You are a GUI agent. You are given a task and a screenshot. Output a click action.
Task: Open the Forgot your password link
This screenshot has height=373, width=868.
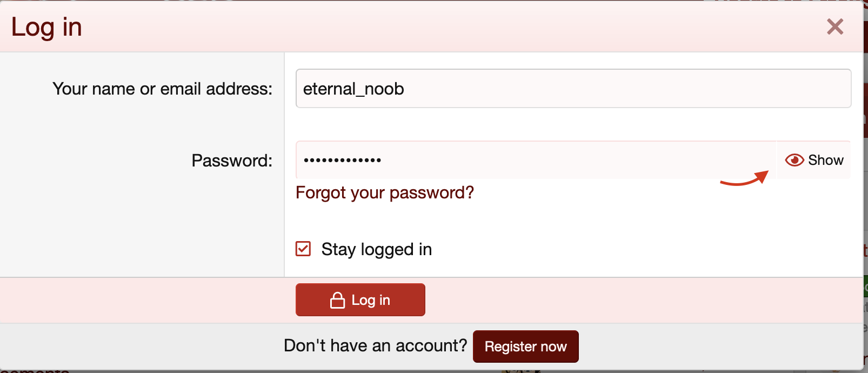384,192
